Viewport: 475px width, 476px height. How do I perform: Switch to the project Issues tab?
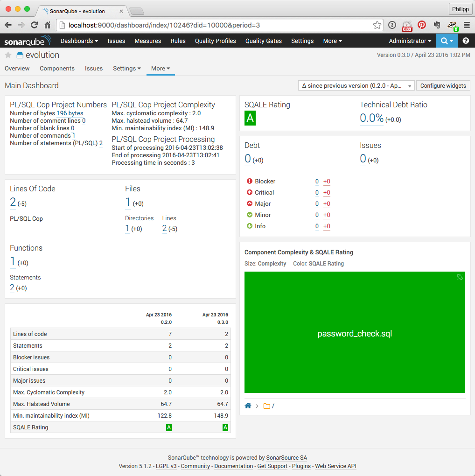pos(94,68)
